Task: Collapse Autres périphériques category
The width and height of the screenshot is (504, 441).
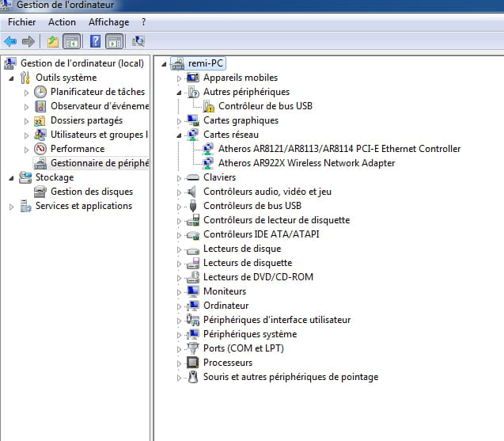Action: point(179,93)
